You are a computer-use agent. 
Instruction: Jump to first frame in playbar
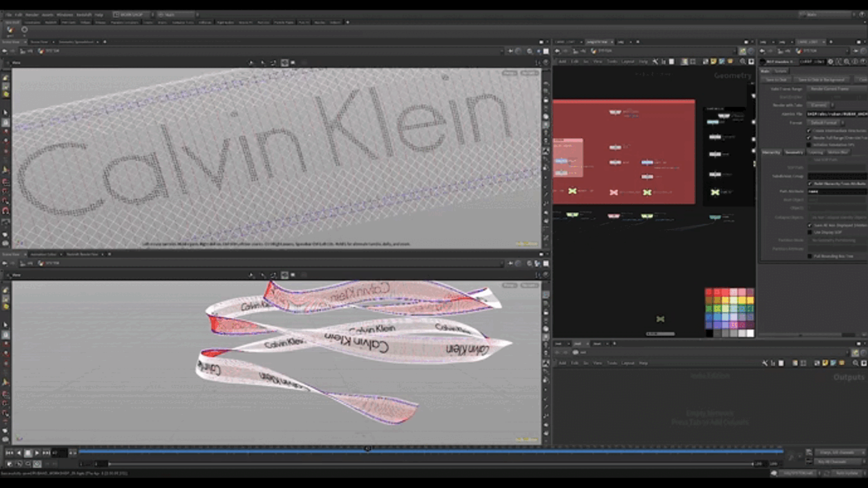pyautogui.click(x=9, y=452)
